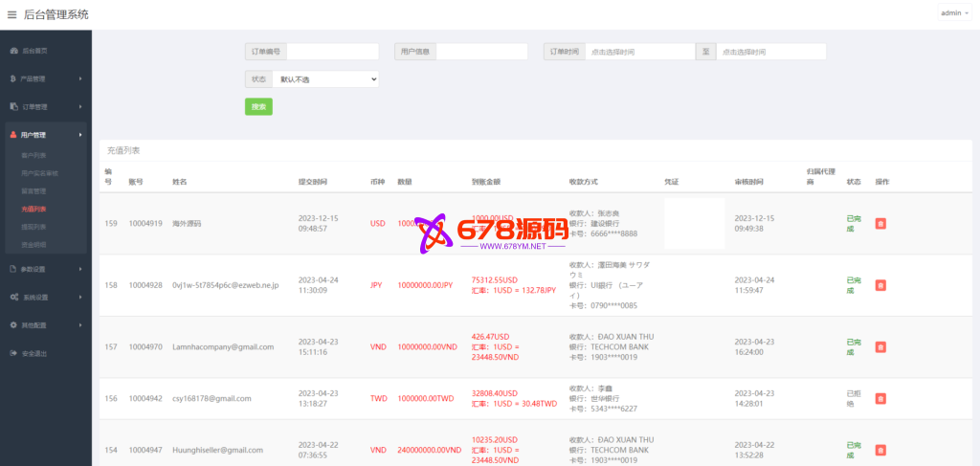
Task: Click the person icon of 用户管理
Action: [x=13, y=135]
